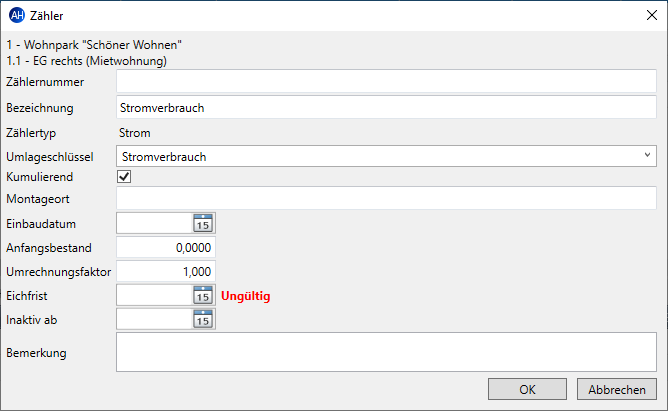Confirm the dialog with OK
Viewport: 668px width, 411px height.
point(527,389)
